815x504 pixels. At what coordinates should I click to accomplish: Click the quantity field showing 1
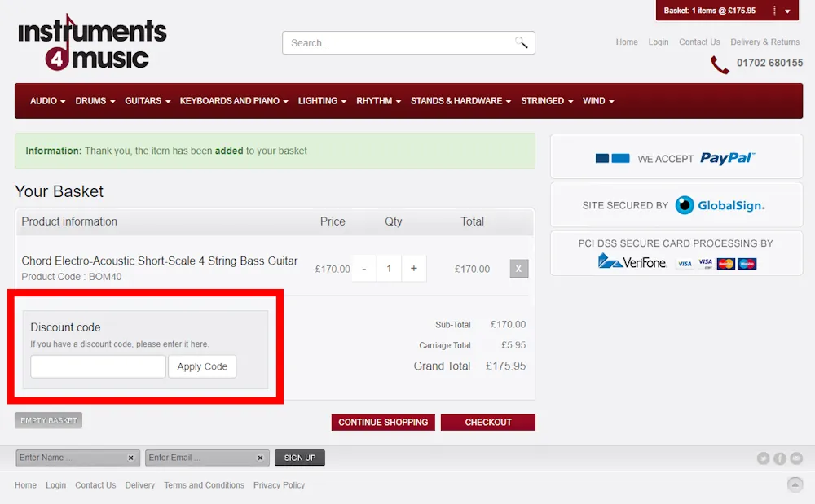[389, 269]
